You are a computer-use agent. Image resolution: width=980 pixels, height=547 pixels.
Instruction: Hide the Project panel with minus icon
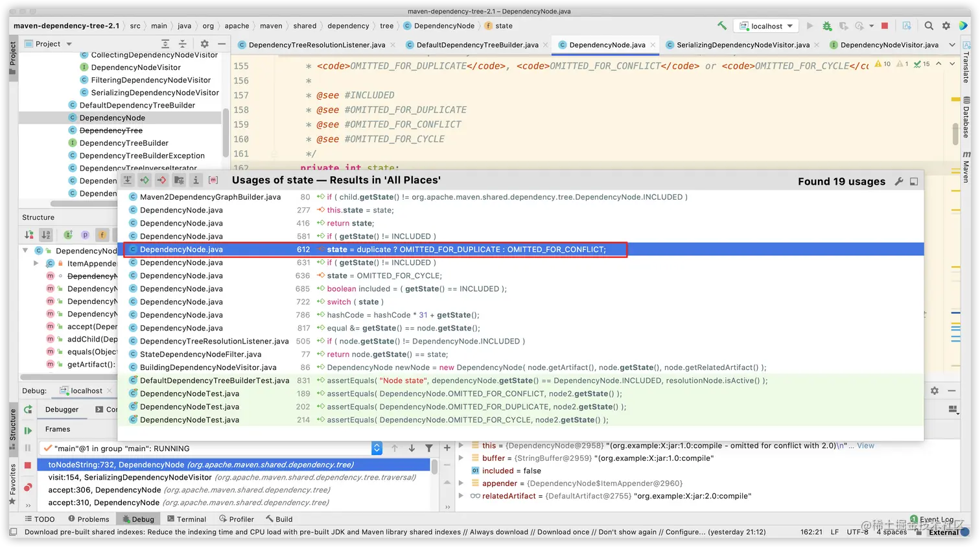(222, 44)
